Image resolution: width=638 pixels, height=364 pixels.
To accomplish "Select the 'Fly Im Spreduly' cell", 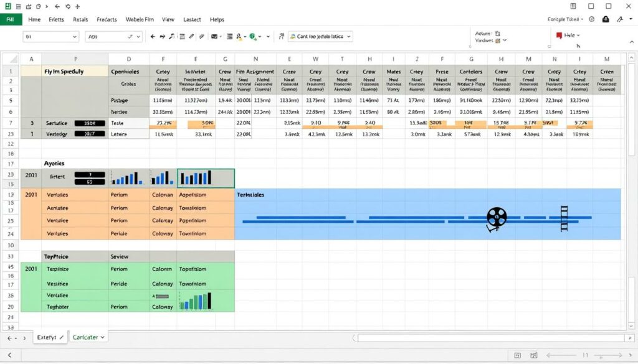I will 75,71.
